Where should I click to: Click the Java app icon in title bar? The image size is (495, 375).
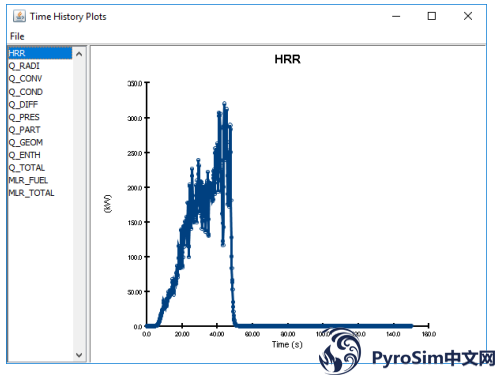19,16
